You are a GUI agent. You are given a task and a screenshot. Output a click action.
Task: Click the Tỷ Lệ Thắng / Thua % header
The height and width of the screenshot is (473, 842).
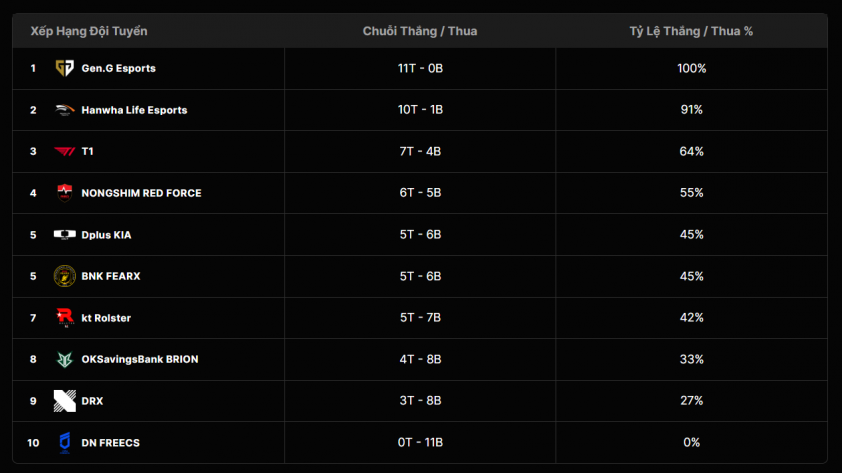[691, 31]
